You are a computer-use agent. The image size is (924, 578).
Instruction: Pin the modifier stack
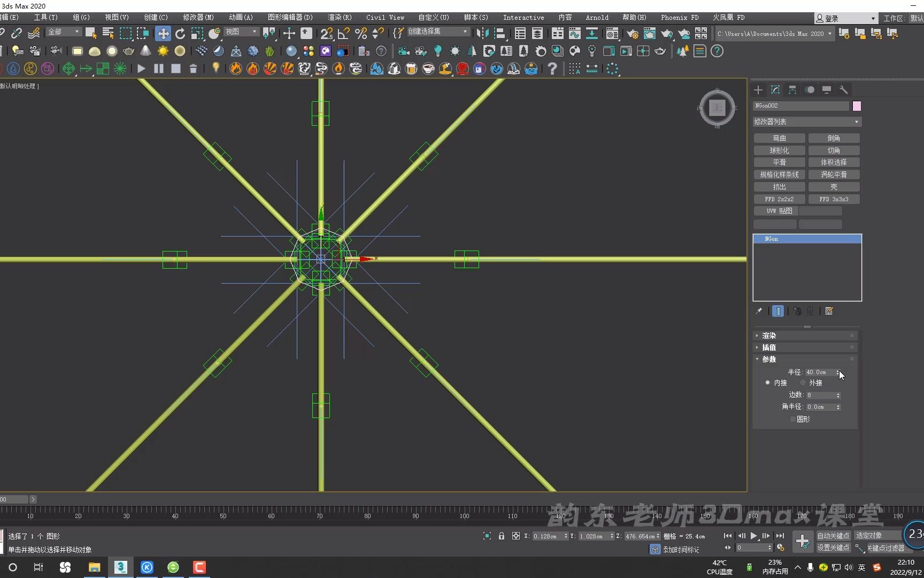click(759, 311)
